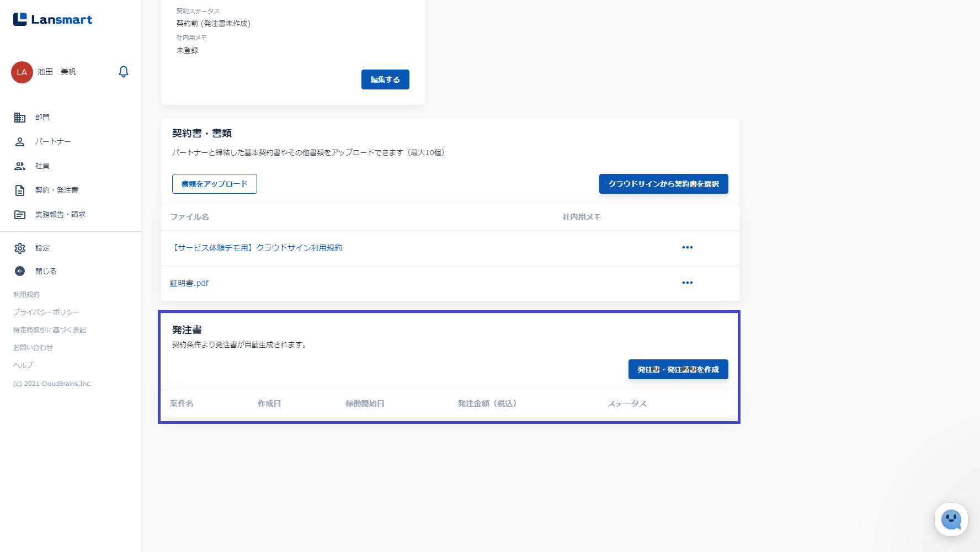This screenshot has height=552, width=980.
Task: Open the 証明書.pdf file link
Action: point(189,283)
